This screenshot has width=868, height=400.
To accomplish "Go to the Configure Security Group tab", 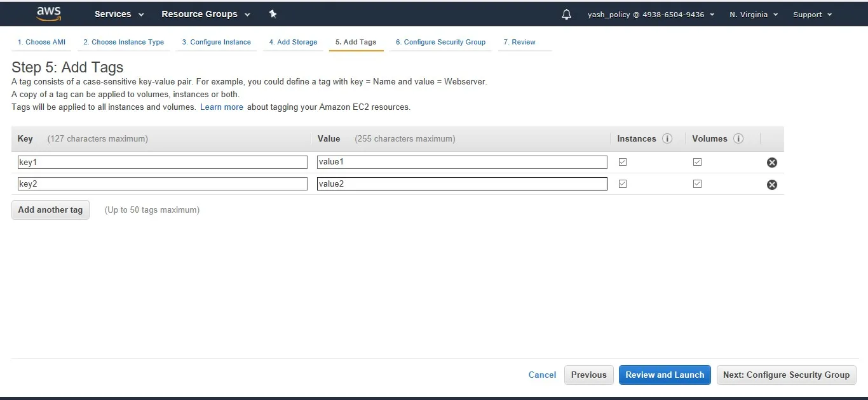I will [440, 42].
